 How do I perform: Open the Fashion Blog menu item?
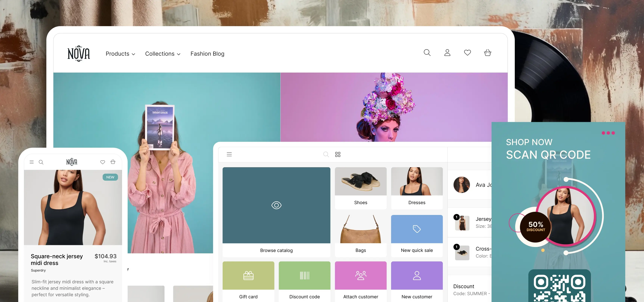207,54
